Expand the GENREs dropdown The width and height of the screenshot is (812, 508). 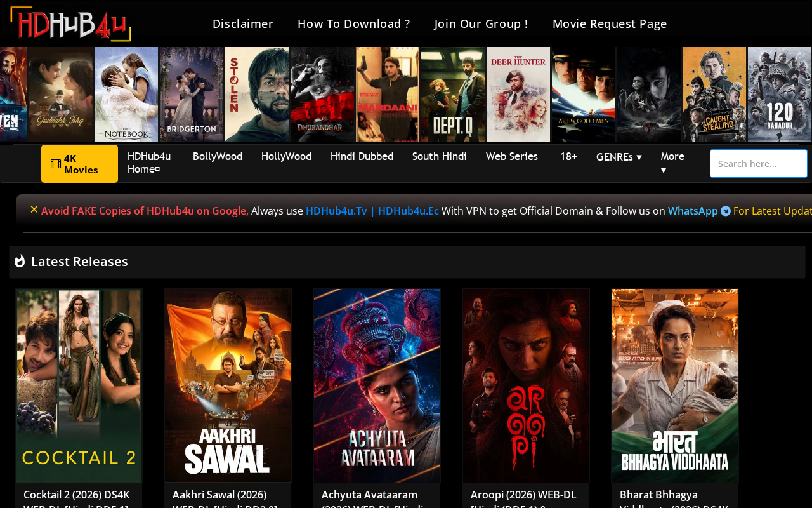(x=619, y=157)
